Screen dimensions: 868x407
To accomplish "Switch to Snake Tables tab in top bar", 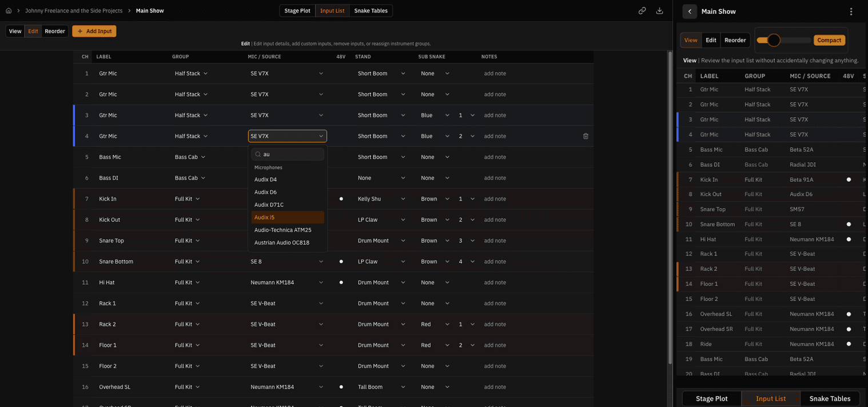I will coord(371,11).
